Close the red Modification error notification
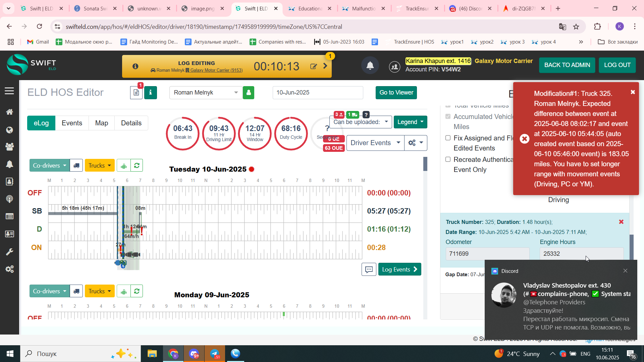This screenshot has width=644, height=362. pos(633,92)
